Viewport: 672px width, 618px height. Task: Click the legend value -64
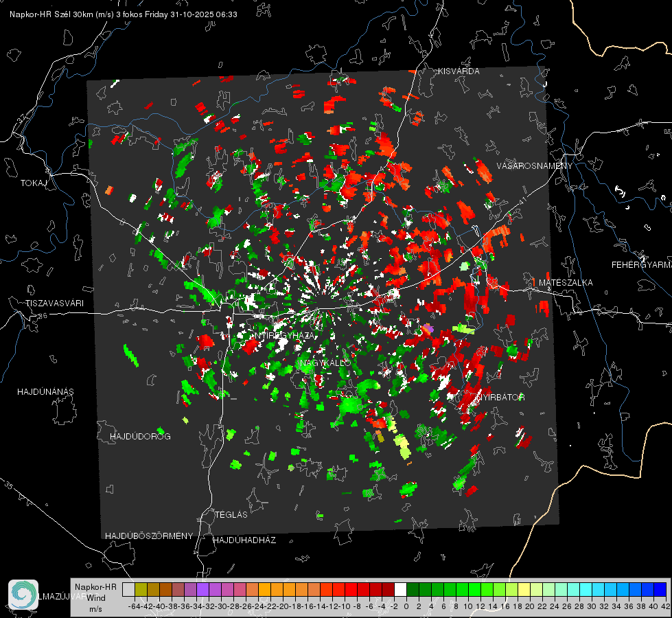(135, 606)
